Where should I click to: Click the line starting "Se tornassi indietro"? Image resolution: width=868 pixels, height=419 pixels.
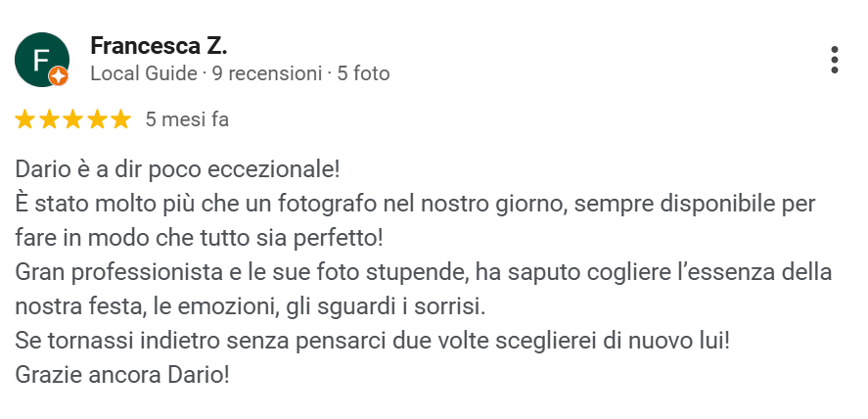coord(373,341)
